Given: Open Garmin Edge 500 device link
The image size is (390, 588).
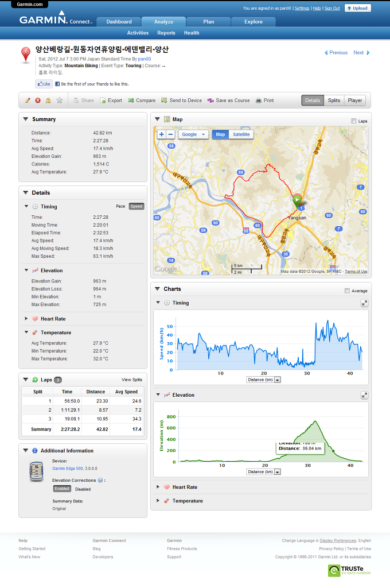Looking at the screenshot, I should (68, 469).
